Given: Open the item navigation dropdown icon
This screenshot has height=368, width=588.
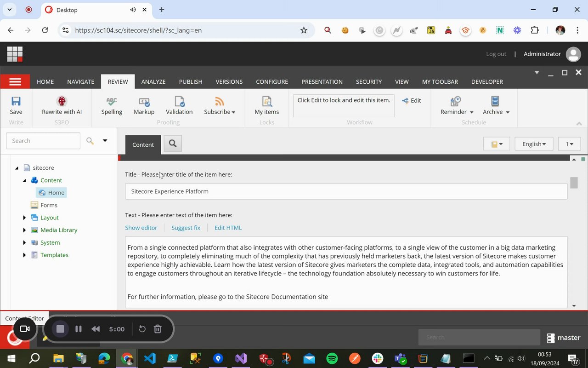Looking at the screenshot, I should click(497, 144).
